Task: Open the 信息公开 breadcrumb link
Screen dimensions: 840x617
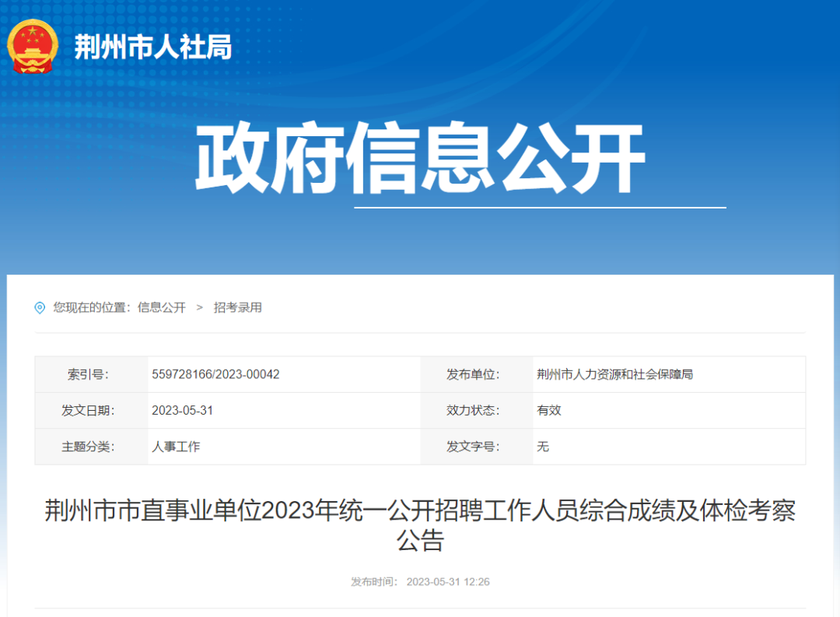Action: point(162,307)
